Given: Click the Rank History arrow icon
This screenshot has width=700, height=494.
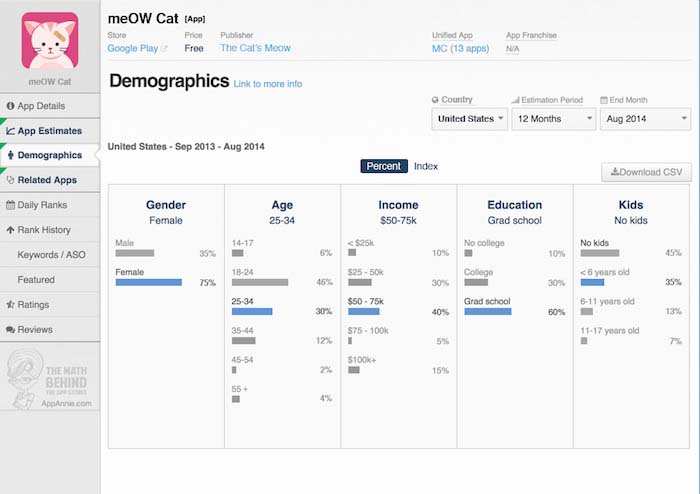Looking at the screenshot, I should (x=11, y=230).
